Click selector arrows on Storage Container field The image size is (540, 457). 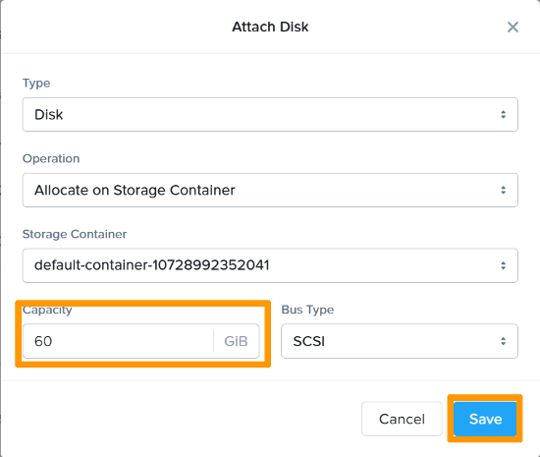[503, 266]
